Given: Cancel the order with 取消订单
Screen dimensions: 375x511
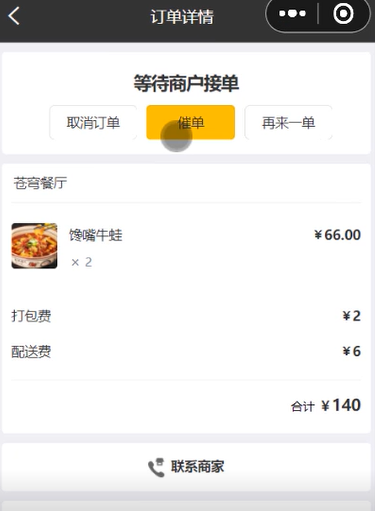Looking at the screenshot, I should 93,123.
